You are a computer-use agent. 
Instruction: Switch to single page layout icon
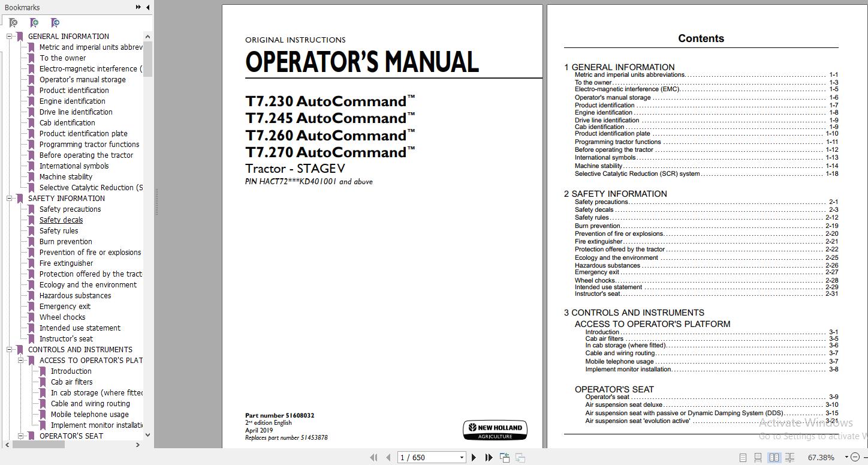(x=742, y=457)
